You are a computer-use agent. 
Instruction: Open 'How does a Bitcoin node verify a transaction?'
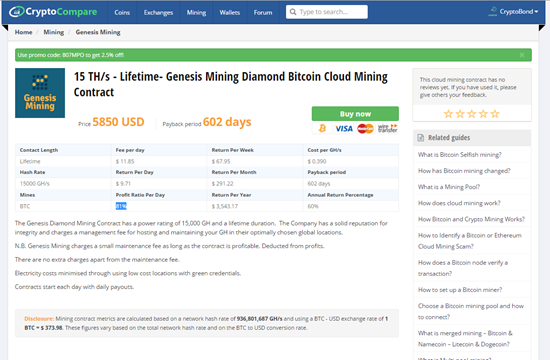(463, 268)
